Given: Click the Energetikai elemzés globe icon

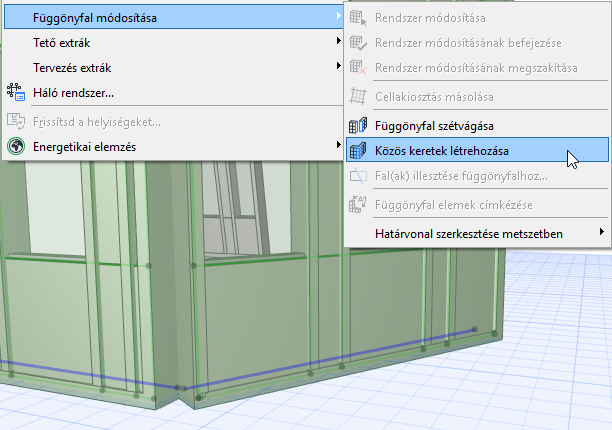Looking at the screenshot, I should pos(16,146).
